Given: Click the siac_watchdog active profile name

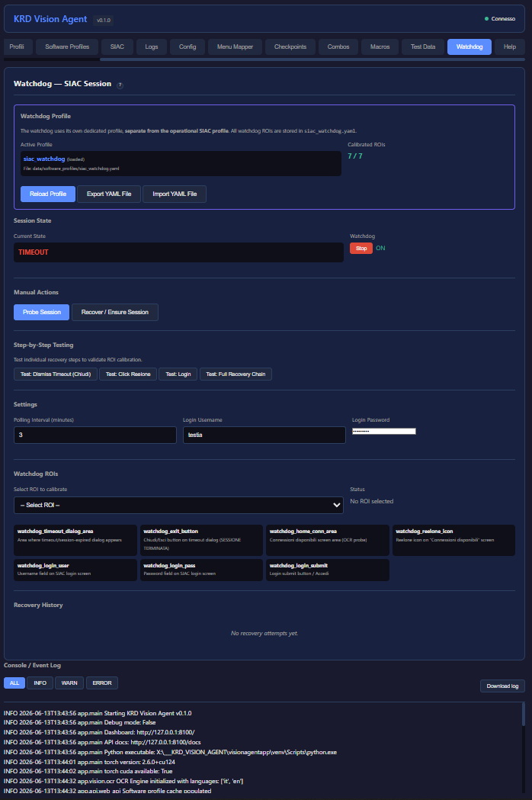Looking at the screenshot, I should 44,159.
